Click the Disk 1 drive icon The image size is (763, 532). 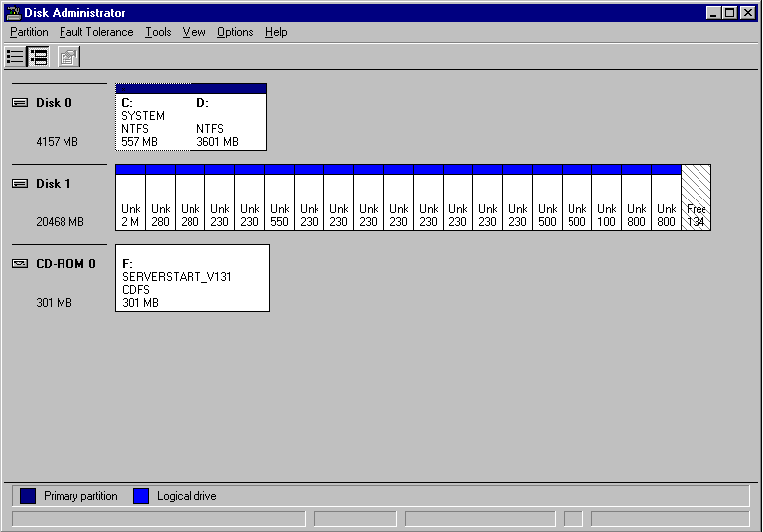click(20, 184)
